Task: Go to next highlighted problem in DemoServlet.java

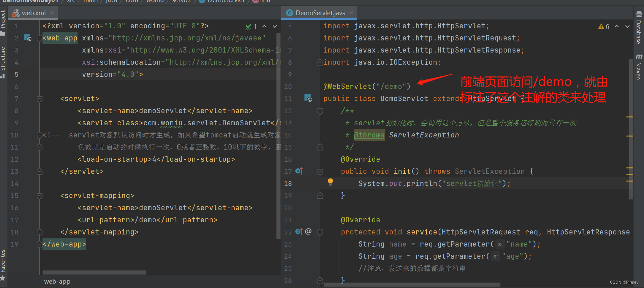Action: [x=627, y=26]
